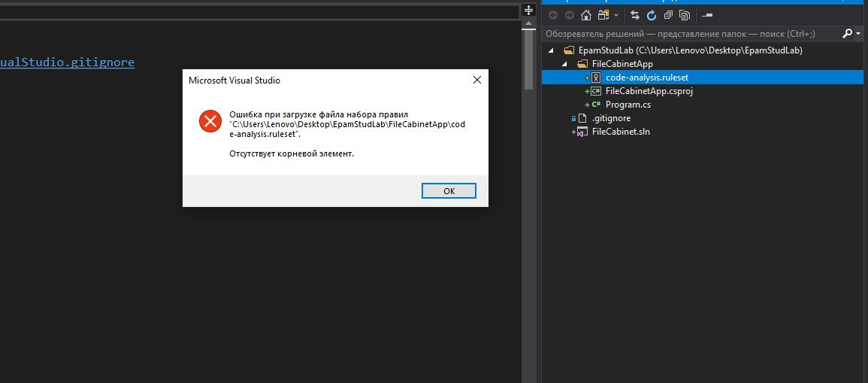868x383 pixels.
Task: Collapse all items in Solution Explorer
Action: click(668, 16)
